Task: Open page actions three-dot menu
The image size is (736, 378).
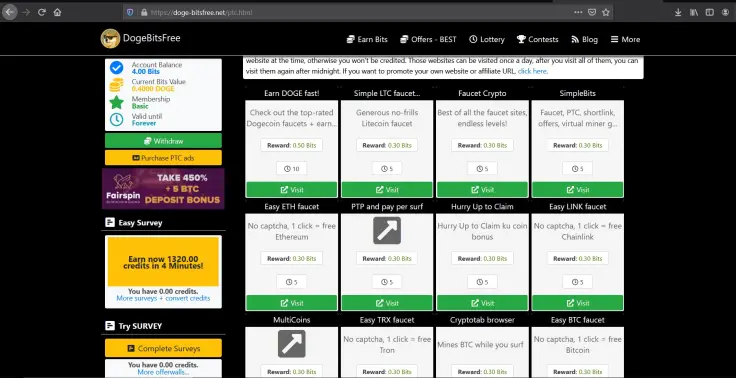Action: click(x=578, y=12)
